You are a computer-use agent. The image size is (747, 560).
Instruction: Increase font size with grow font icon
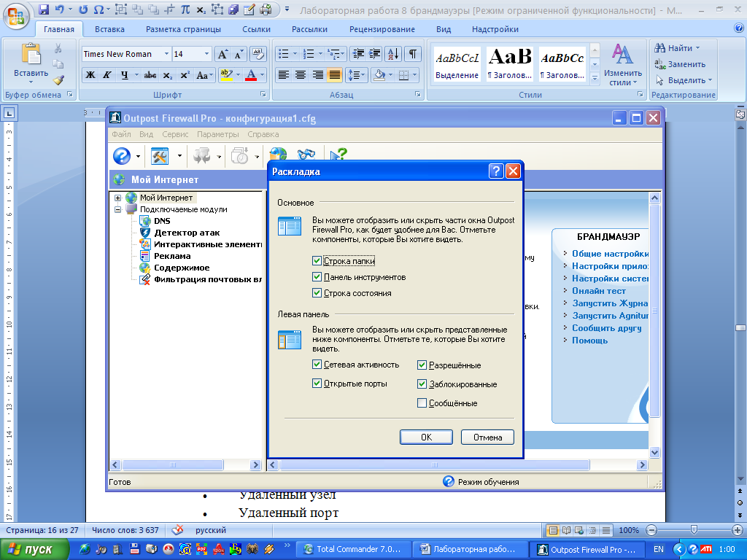tap(222, 54)
